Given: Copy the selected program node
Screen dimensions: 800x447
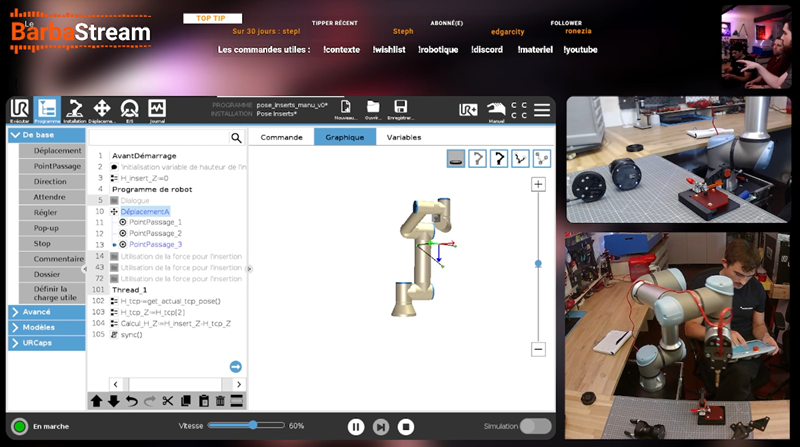Looking at the screenshot, I should pos(185,401).
